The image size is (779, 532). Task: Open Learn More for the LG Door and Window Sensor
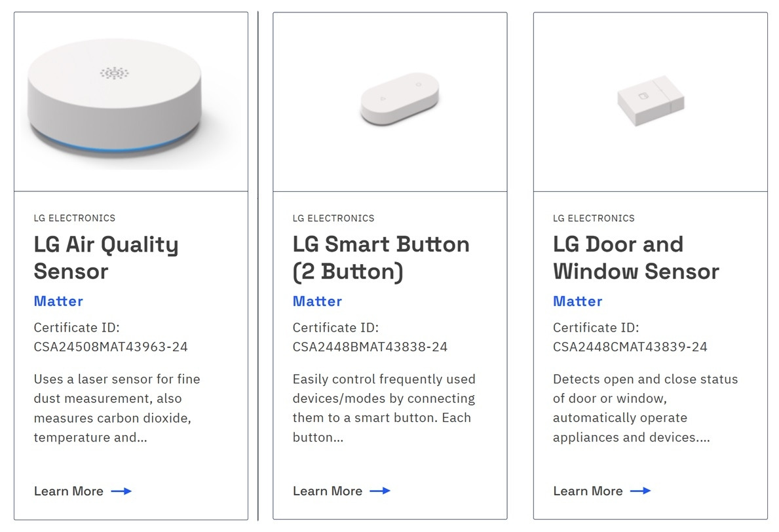(588, 491)
